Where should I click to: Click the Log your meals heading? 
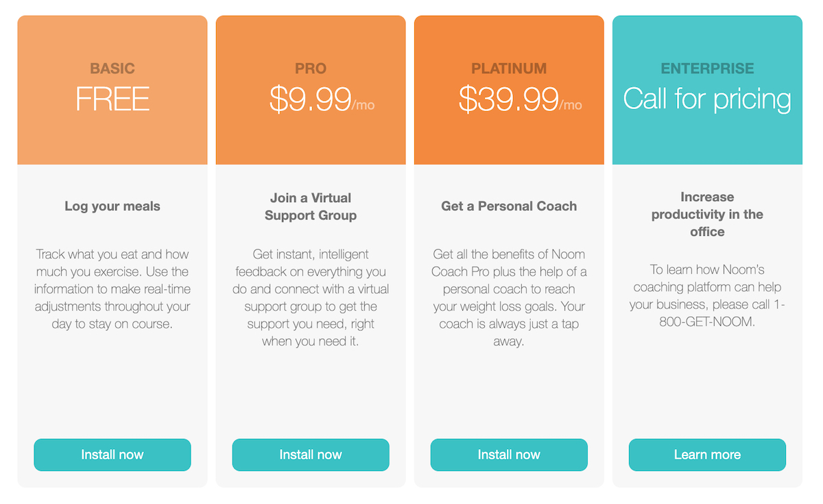tap(112, 206)
